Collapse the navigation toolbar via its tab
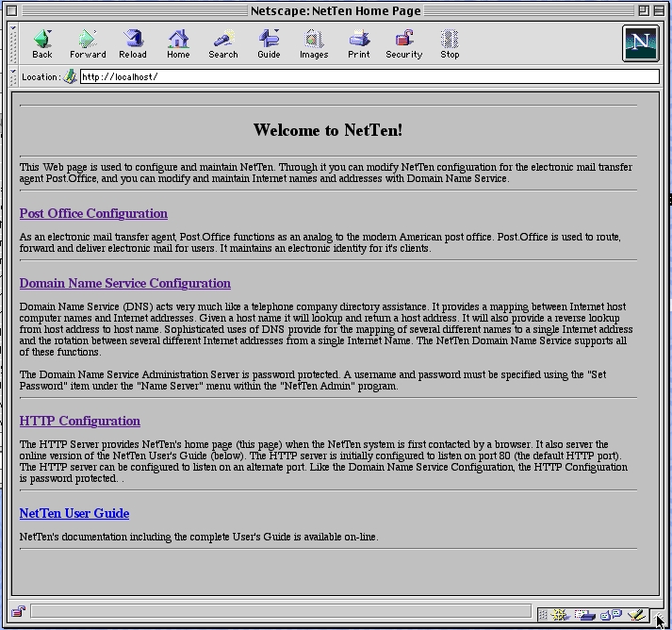Viewport: 672px width, 630px height. pyautogui.click(x=13, y=43)
